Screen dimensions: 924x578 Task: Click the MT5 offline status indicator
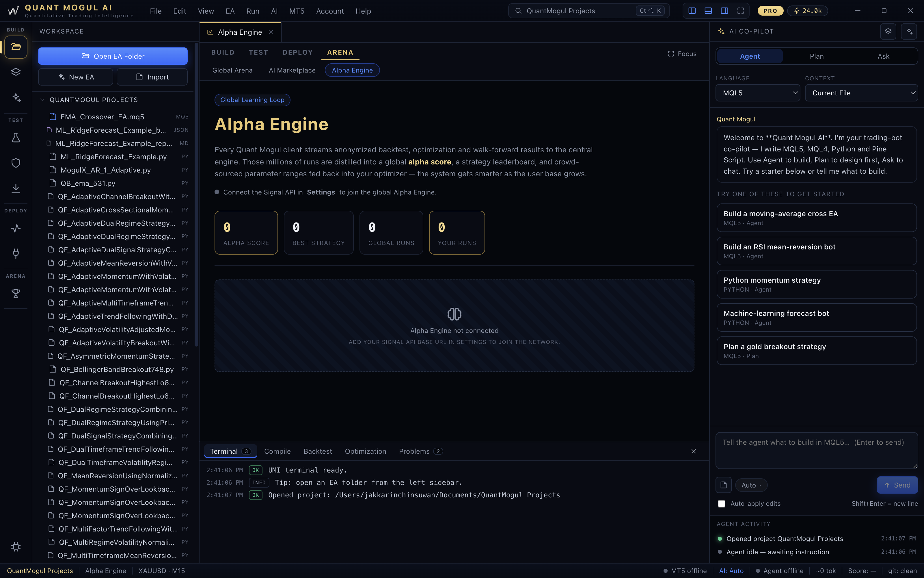point(685,571)
